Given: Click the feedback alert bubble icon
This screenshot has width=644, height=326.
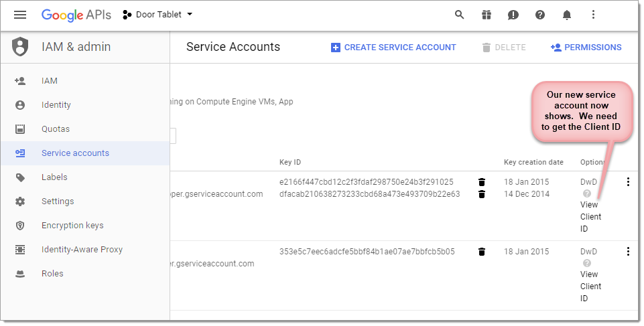Looking at the screenshot, I should 513,15.
